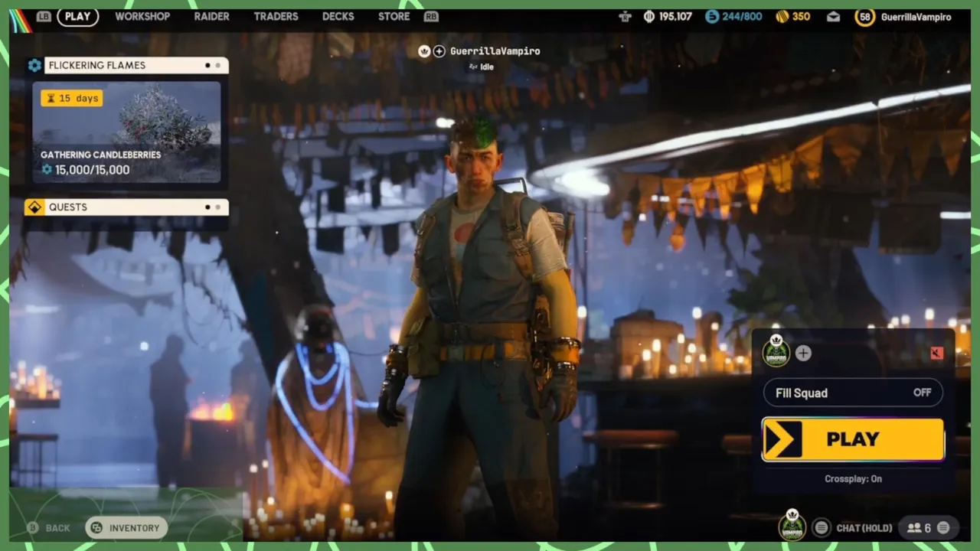Open the TRADERS tab
The height and width of the screenshot is (551, 980).
click(276, 16)
